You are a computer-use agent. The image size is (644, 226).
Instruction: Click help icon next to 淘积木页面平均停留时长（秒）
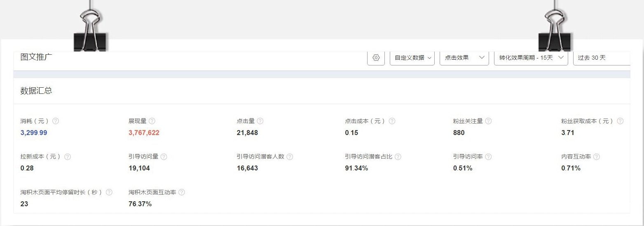click(109, 192)
